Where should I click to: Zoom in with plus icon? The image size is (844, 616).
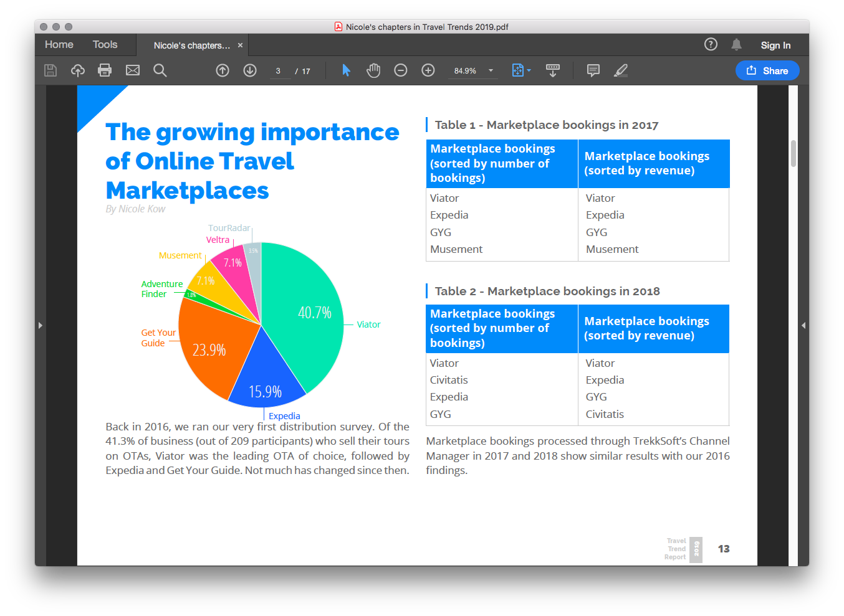pyautogui.click(x=428, y=70)
